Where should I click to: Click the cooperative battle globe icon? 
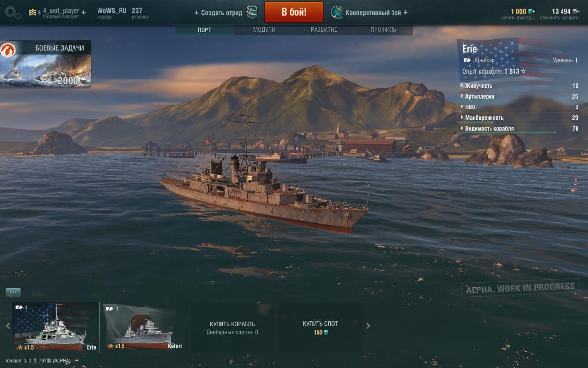337,12
